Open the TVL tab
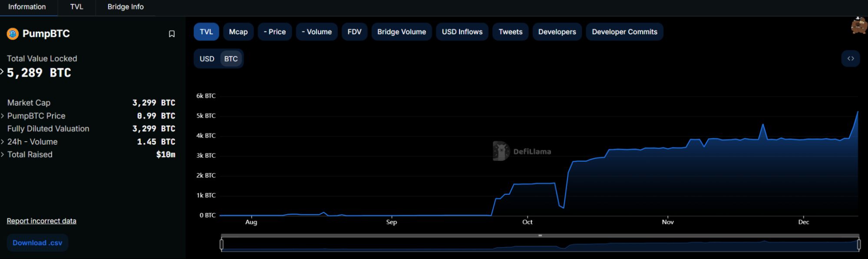 (x=76, y=7)
